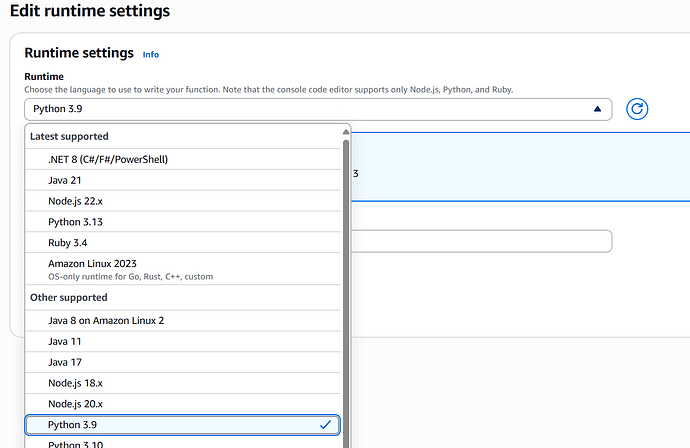The height and width of the screenshot is (448, 690).
Task: Click the runtime list scrollbar thumb
Action: 346,294
